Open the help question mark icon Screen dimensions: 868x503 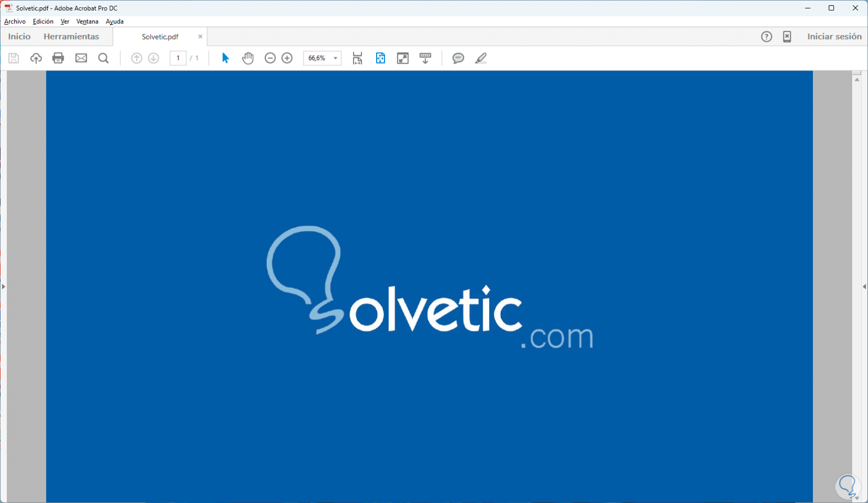click(766, 36)
